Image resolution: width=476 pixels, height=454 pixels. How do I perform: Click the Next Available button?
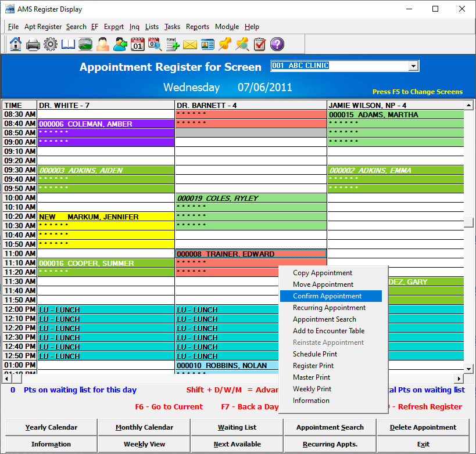pos(237,443)
